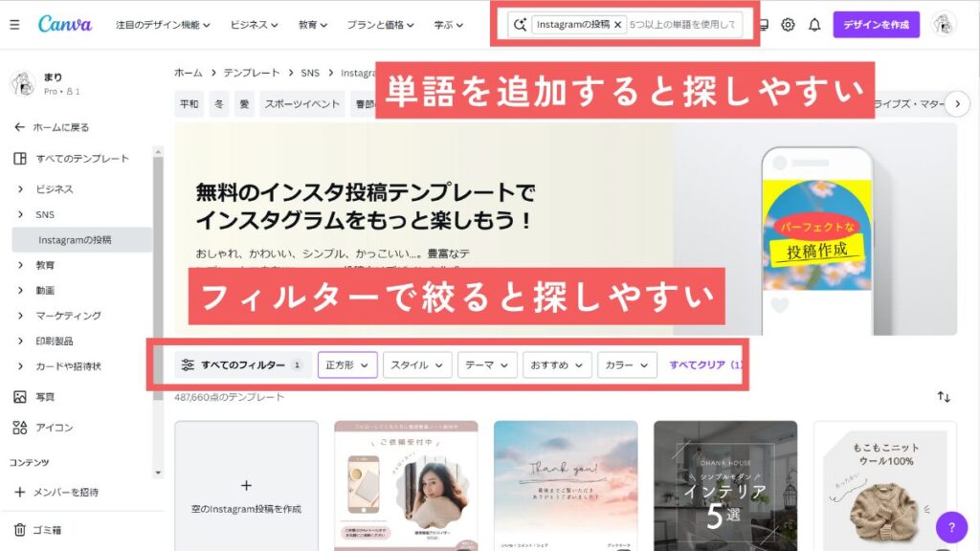Image resolution: width=980 pixels, height=551 pixels.
Task: Click the ホームに戻る back arrow
Action: pos(19,127)
